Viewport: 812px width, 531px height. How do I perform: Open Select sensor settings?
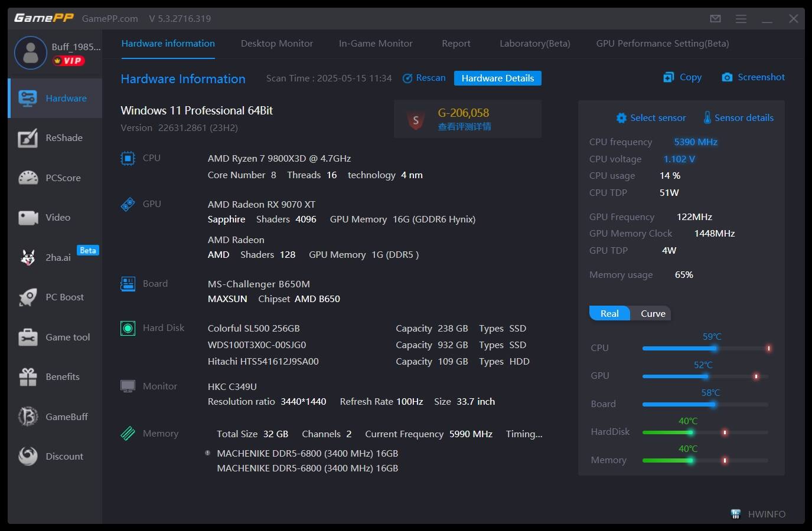651,118
